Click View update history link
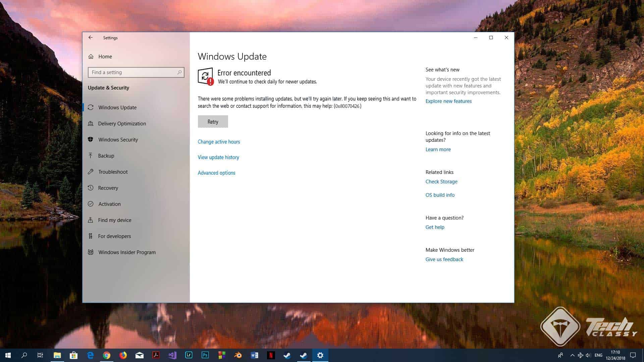The image size is (644, 362). click(x=218, y=157)
